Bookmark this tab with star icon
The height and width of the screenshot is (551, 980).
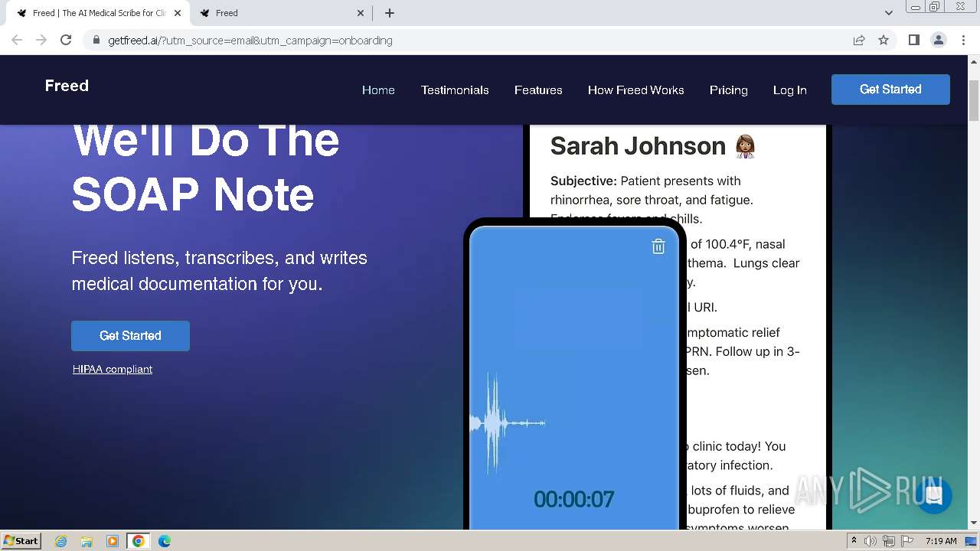tap(884, 40)
